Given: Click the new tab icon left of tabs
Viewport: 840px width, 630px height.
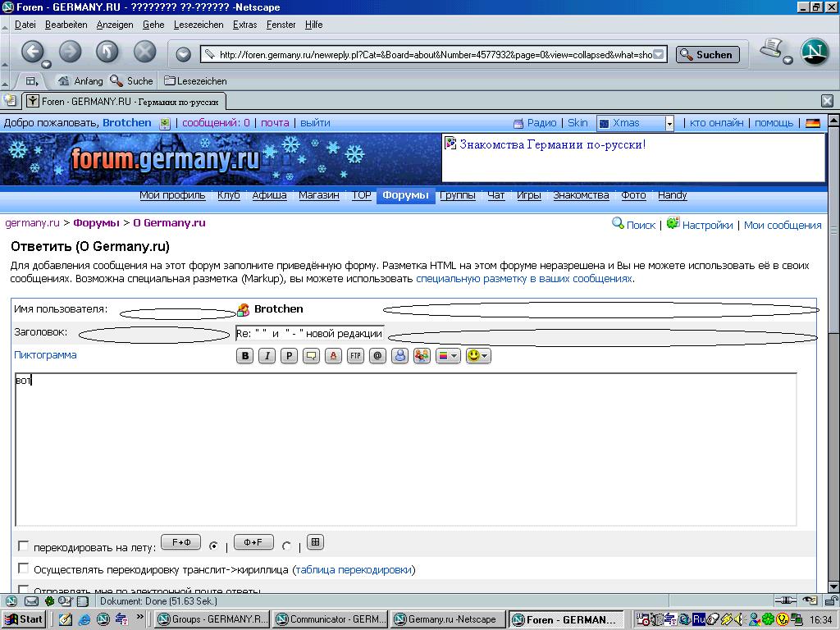Looking at the screenshot, I should point(10,100).
